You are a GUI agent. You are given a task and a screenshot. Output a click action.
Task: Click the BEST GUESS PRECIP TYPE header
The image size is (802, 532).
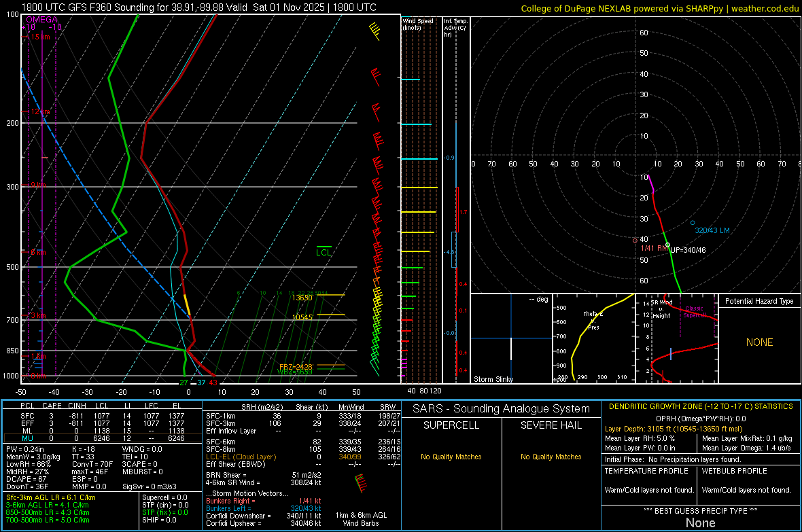tap(701, 510)
